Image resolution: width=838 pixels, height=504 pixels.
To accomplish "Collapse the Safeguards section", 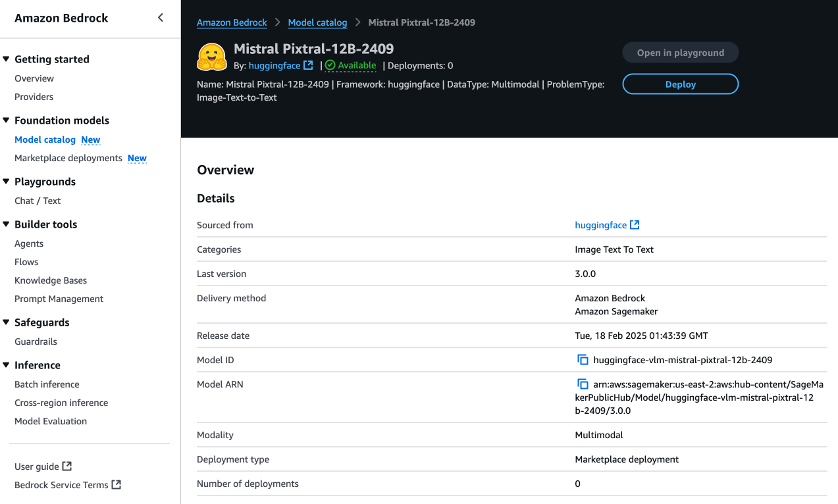I will point(7,322).
